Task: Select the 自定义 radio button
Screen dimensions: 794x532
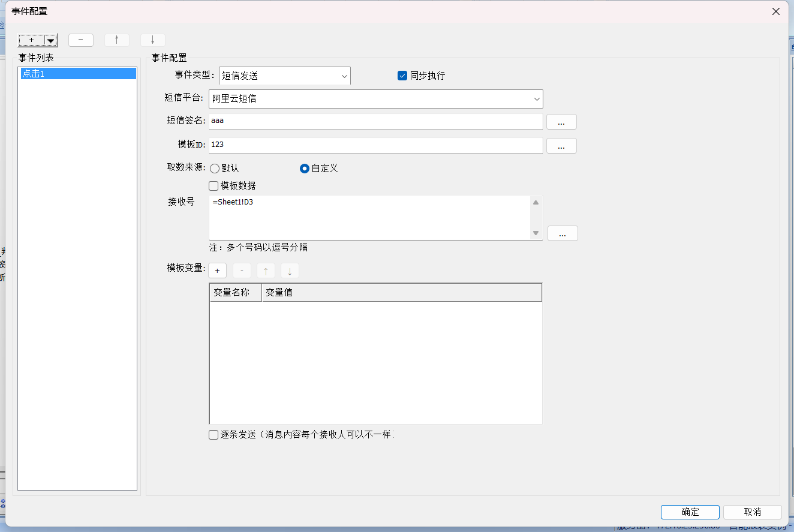Action: point(305,169)
